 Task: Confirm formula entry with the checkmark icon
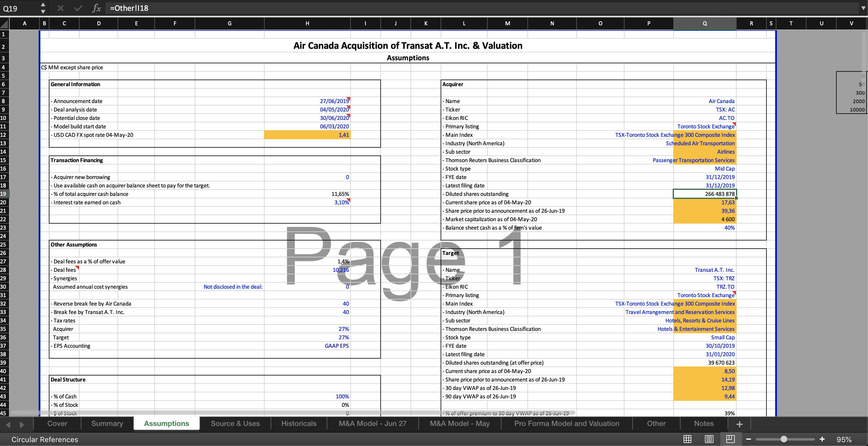coord(78,8)
